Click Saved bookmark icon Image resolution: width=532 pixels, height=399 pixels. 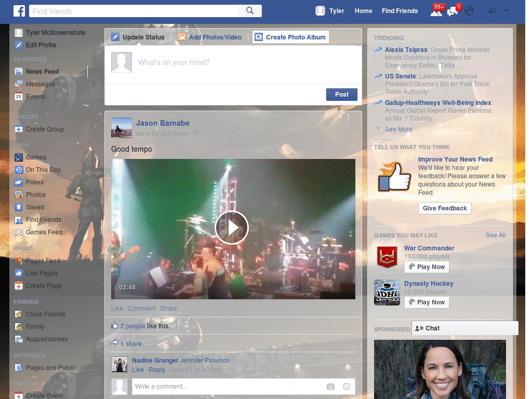pos(19,207)
